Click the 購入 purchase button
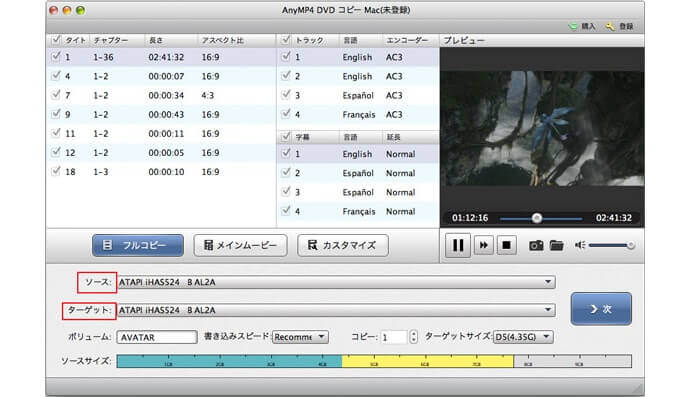This screenshot has width=696, height=397. [582, 27]
